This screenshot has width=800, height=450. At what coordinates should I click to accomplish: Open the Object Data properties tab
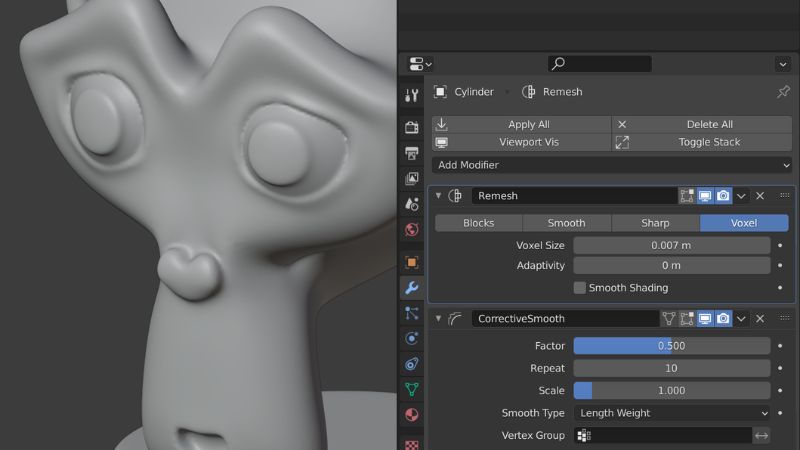pos(412,389)
